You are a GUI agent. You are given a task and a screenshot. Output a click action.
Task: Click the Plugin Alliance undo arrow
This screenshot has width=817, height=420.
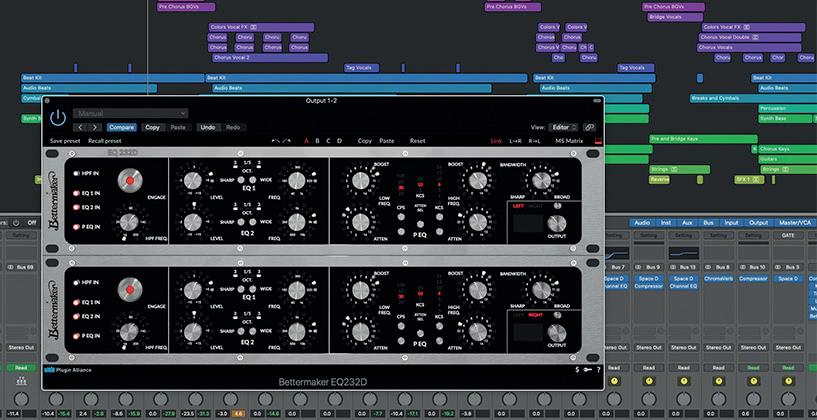click(x=275, y=141)
